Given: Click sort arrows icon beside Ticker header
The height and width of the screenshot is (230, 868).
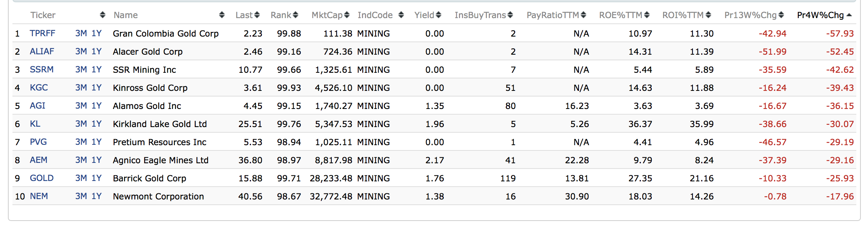Looking at the screenshot, I should (x=102, y=15).
